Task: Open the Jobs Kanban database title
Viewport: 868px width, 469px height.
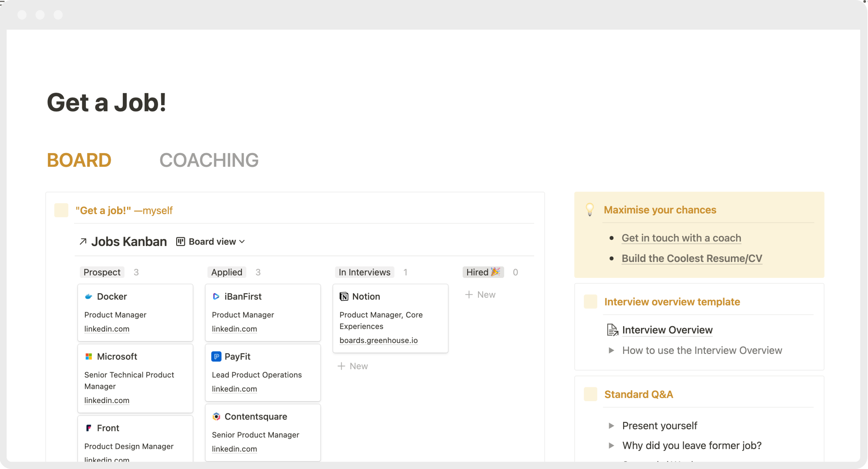Action: tap(129, 241)
